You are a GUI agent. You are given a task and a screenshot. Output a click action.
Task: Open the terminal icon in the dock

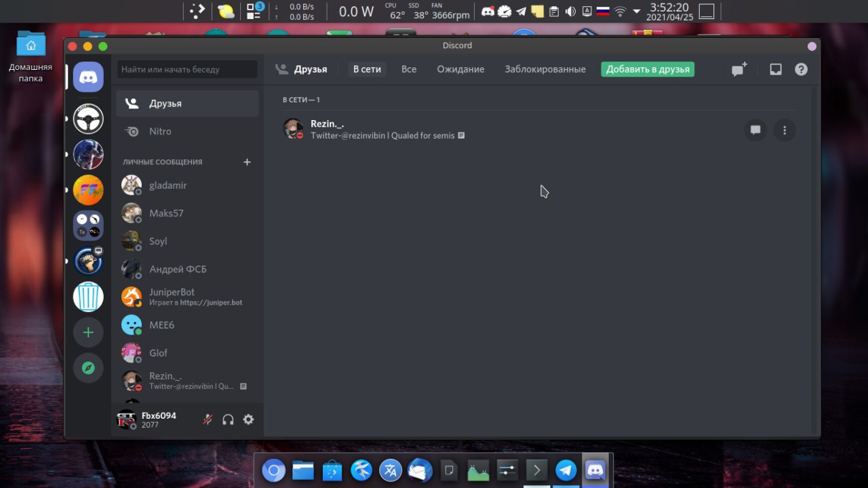pyautogui.click(x=536, y=470)
